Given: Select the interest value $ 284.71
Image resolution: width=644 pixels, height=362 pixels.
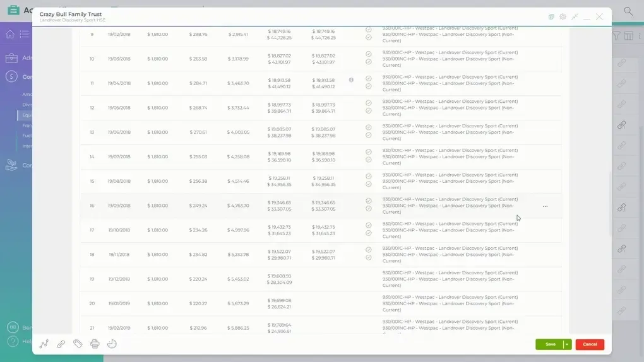Looking at the screenshot, I should 198,83.
